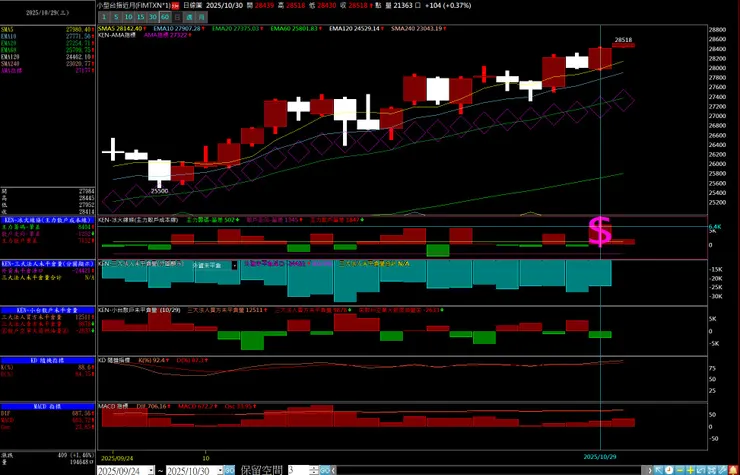Viewport: 740px width, 475px height.
Task: Click the arrow cursor tool icon
Action: coord(659,470)
